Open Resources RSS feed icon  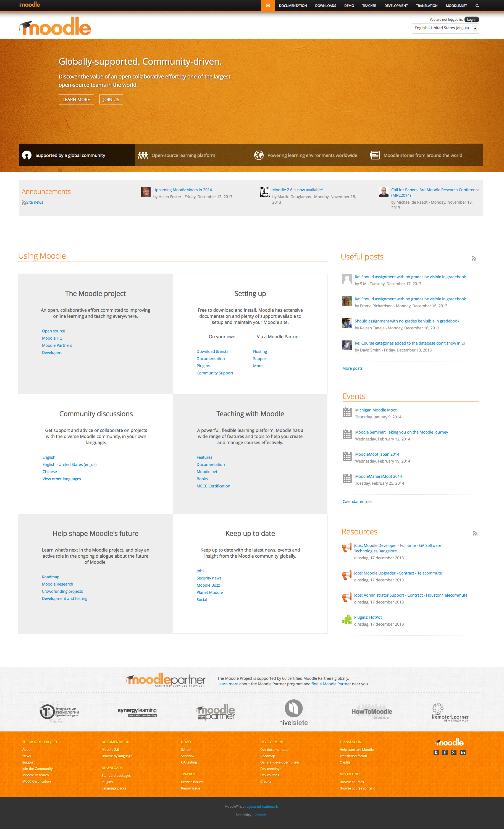click(x=475, y=534)
